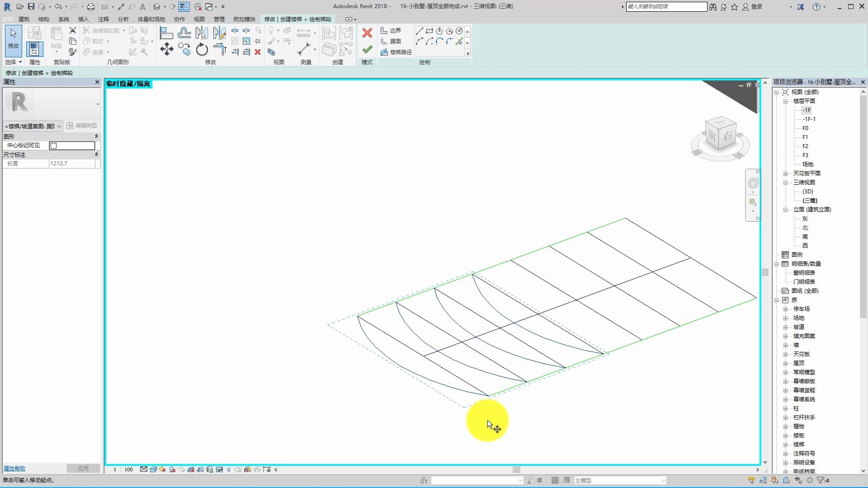Click the red Delete X icon

click(x=258, y=52)
